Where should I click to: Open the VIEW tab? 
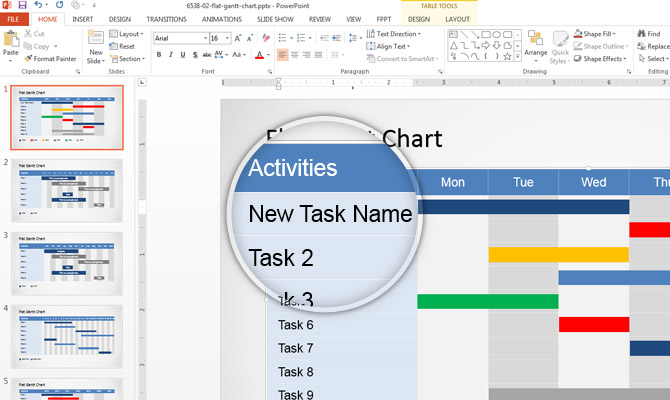tap(353, 19)
